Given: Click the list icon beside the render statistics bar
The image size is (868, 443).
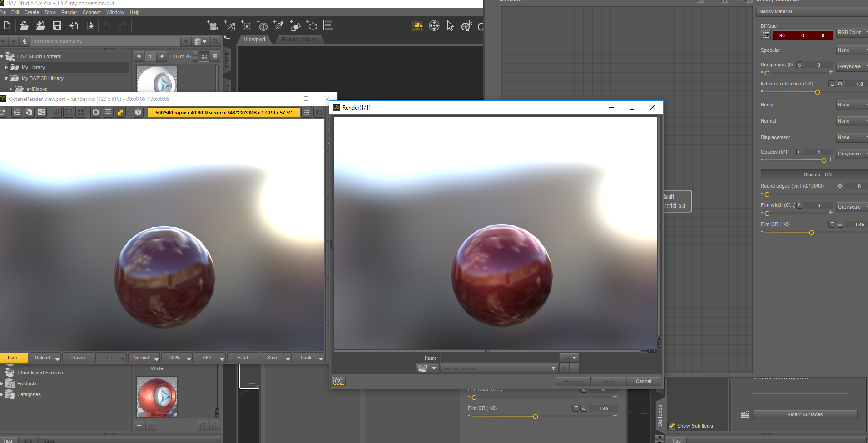Looking at the screenshot, I should pos(307,112).
